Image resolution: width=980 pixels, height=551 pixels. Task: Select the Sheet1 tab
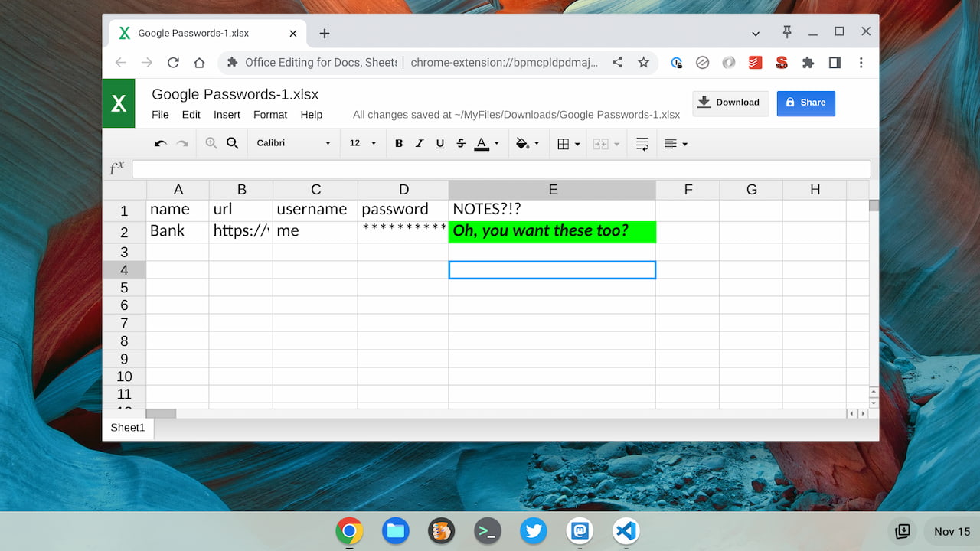coord(128,428)
